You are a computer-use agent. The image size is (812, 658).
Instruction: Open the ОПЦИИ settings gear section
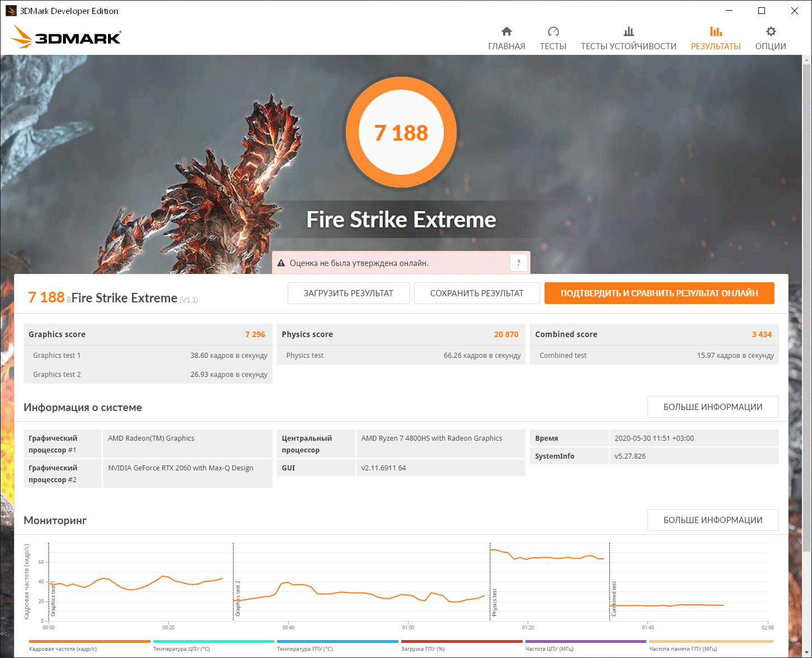coord(771,39)
